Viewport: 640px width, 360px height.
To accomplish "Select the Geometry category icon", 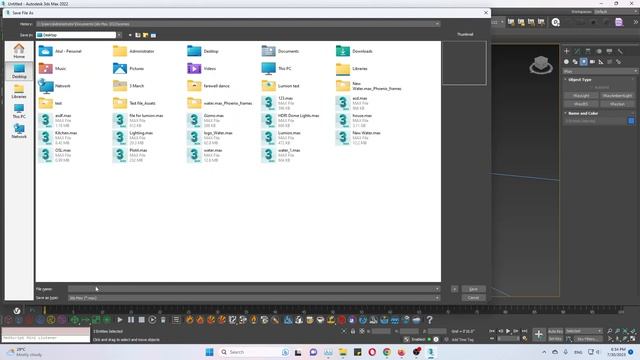I will (567, 62).
